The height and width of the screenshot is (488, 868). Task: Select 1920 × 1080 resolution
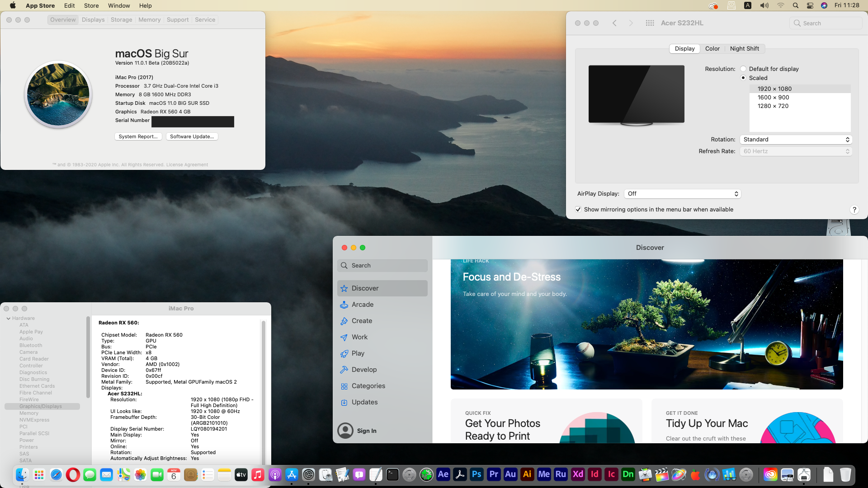point(800,89)
